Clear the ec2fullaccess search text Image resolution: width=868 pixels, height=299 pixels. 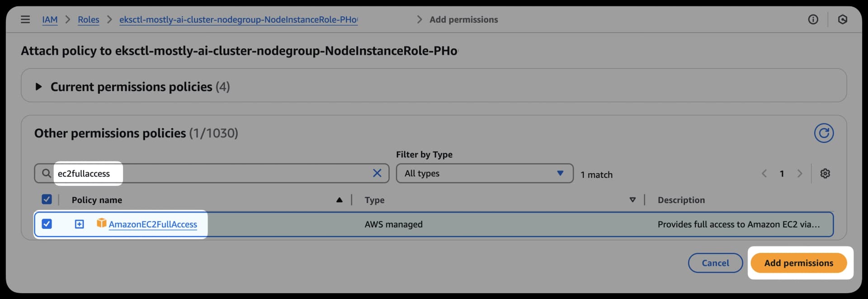pyautogui.click(x=377, y=173)
